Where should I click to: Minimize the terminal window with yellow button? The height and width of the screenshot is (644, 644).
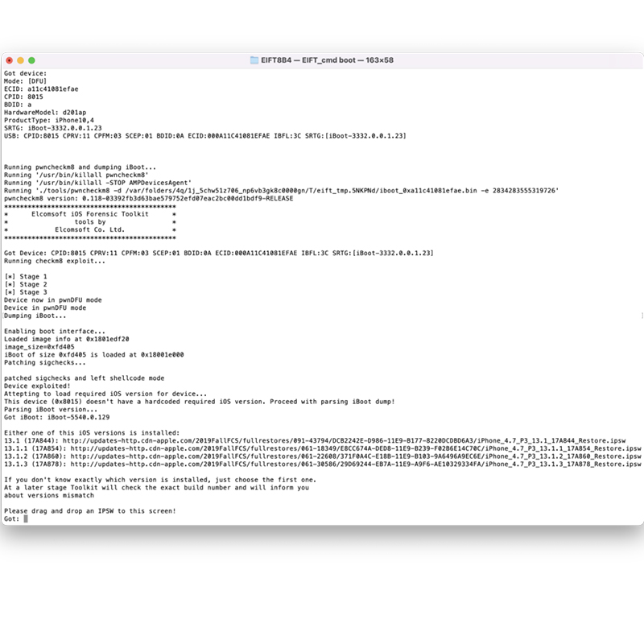(x=21, y=60)
